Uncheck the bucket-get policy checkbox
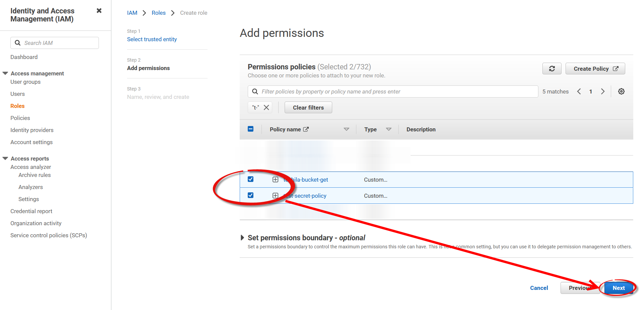This screenshot has height=310, width=644. tap(250, 179)
